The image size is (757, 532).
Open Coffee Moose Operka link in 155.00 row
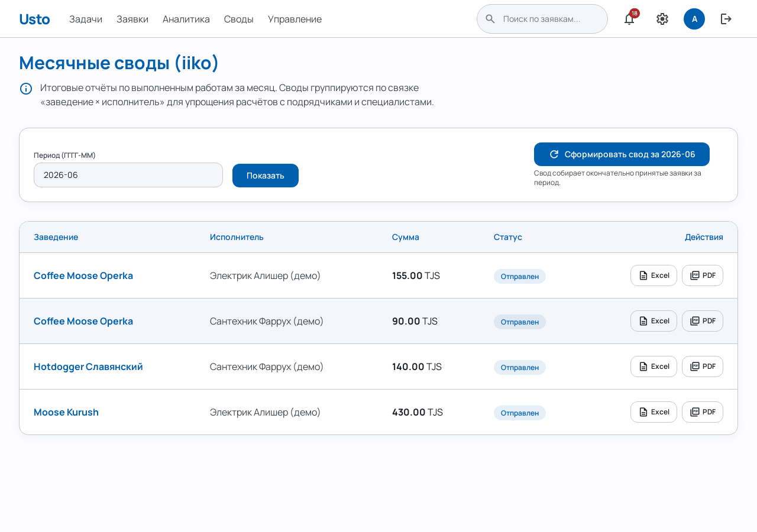click(83, 275)
